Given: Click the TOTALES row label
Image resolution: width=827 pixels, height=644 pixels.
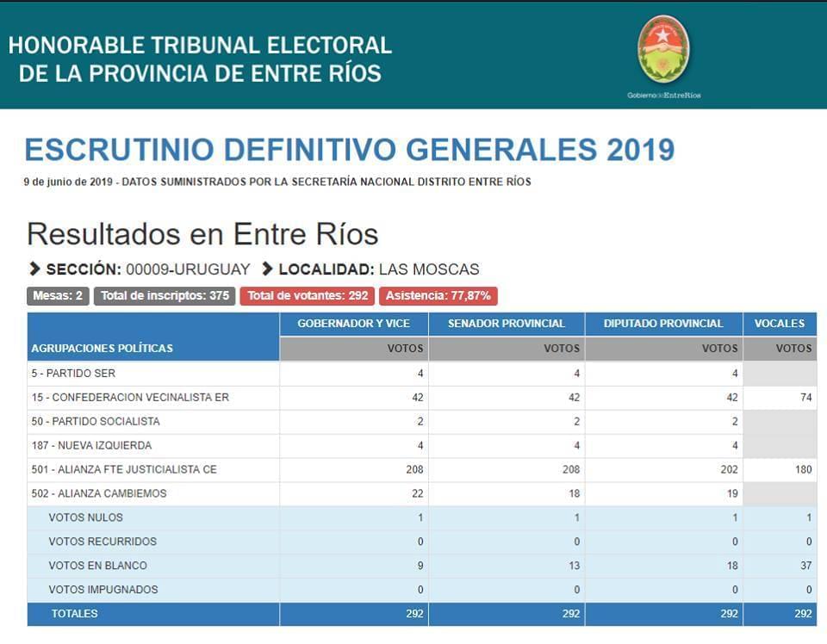Looking at the screenshot, I should (75, 614).
